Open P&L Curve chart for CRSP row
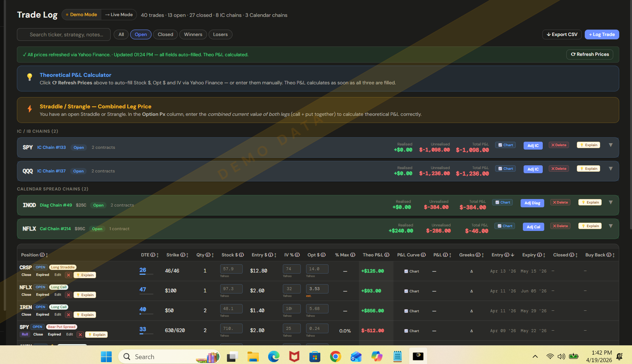The image size is (632, 364). [411, 271]
